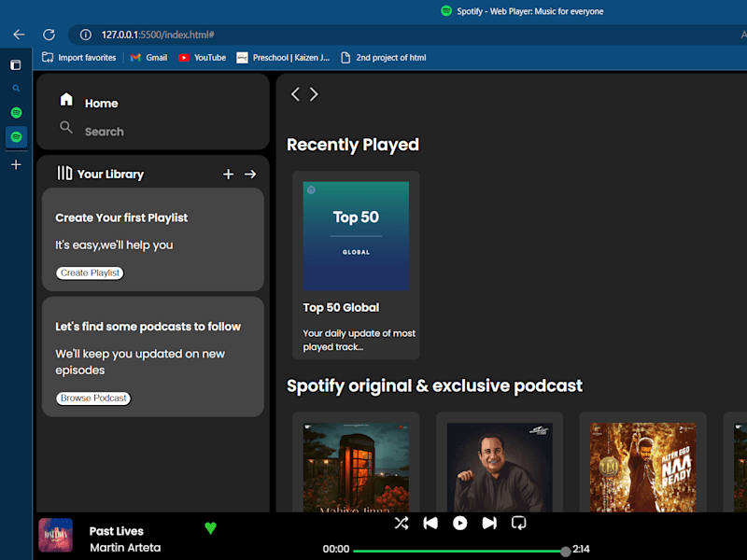747x560 pixels.
Task: Open Preschool Kaizen bookmark
Action: pyautogui.click(x=283, y=58)
